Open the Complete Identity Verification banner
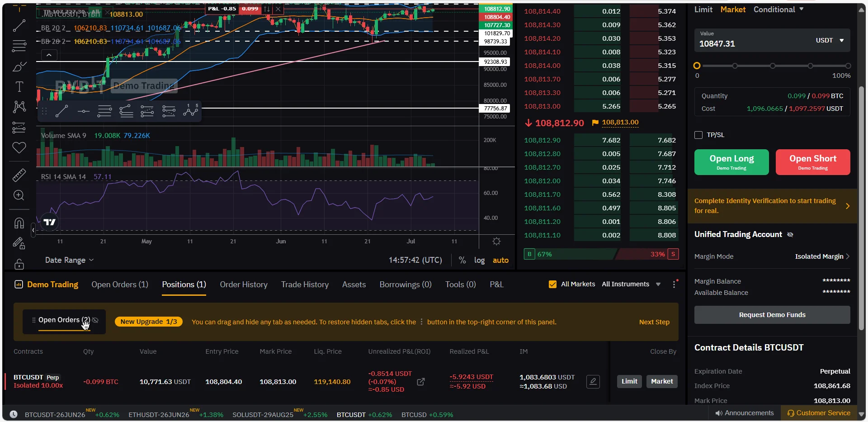 772,206
